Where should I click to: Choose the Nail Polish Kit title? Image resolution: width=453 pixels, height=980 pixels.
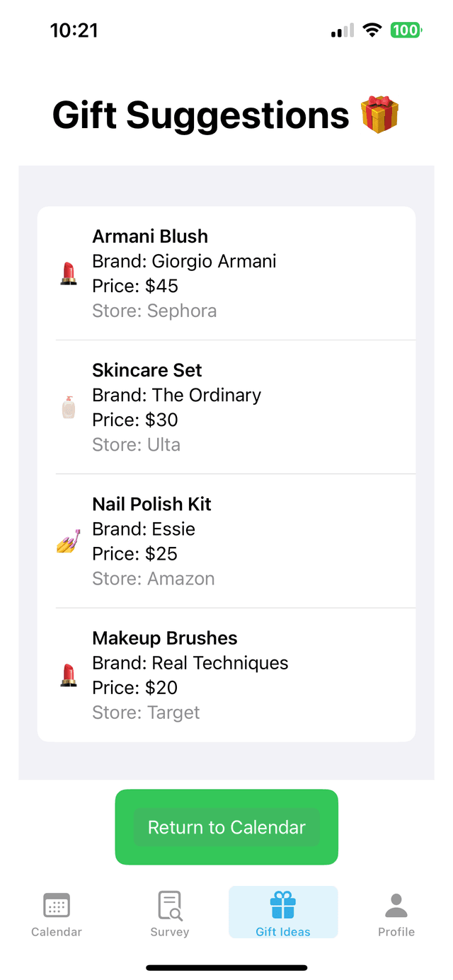(152, 504)
